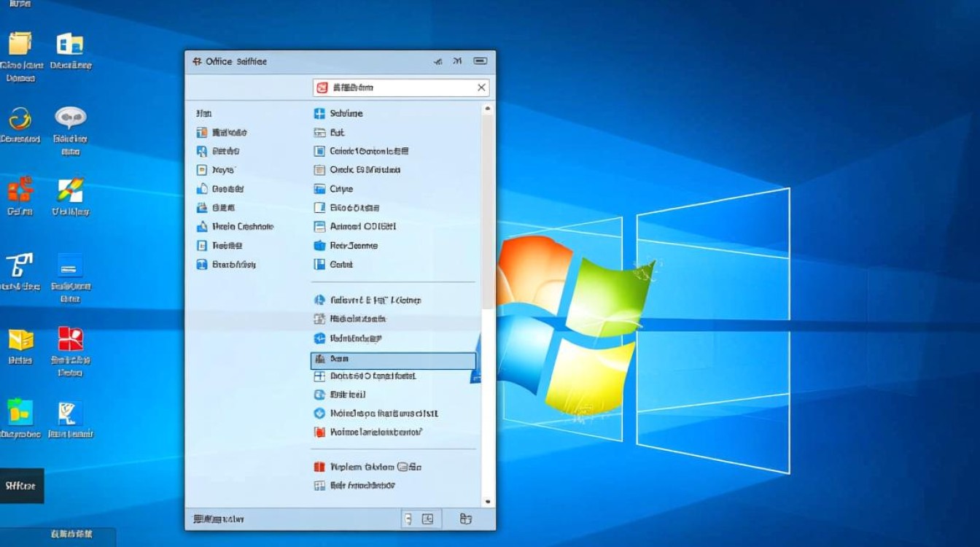
Task: Open the orange circular swirl desktop icon
Action: 20,118
